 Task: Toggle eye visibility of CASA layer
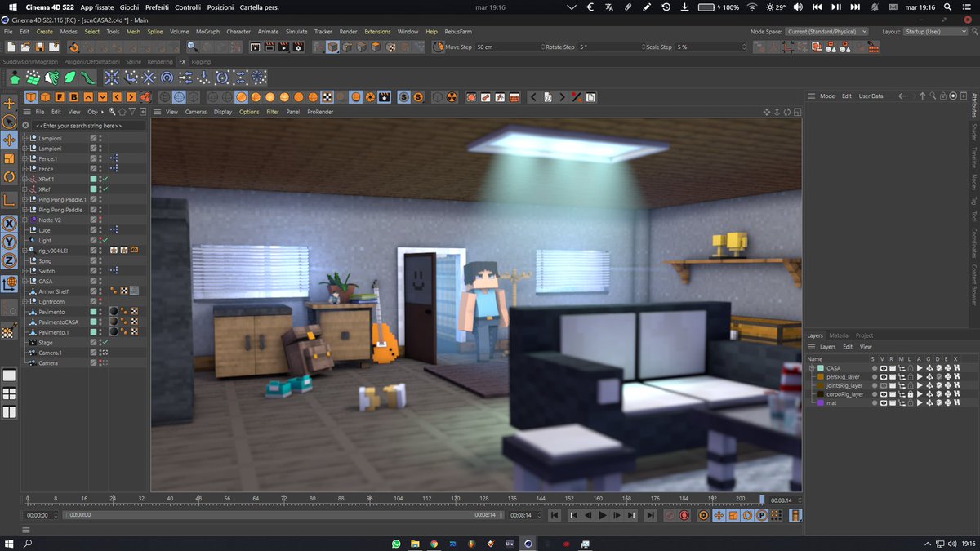tap(883, 368)
